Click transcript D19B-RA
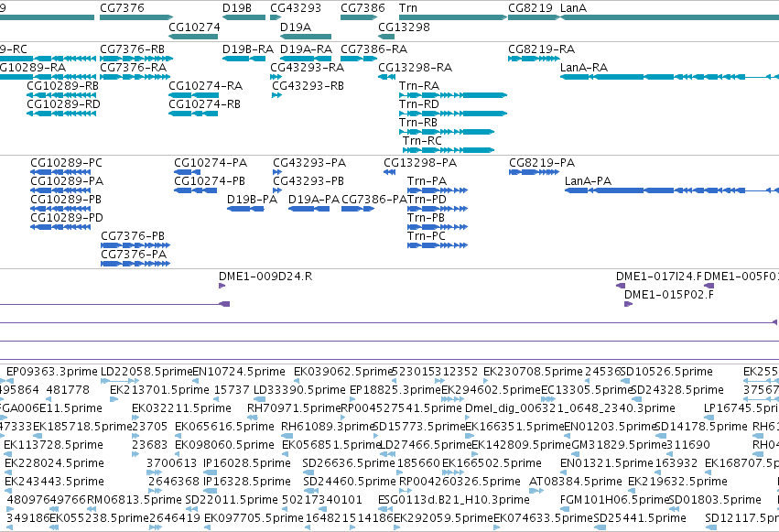Screen dimensions: 779x532 click(x=248, y=49)
